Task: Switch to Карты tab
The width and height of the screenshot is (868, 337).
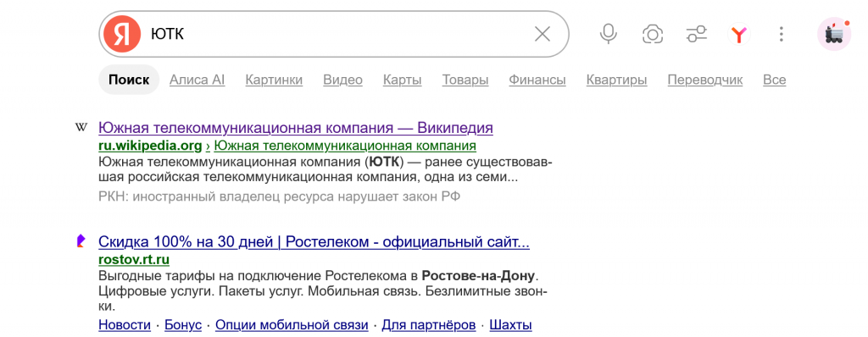Action: point(403,80)
